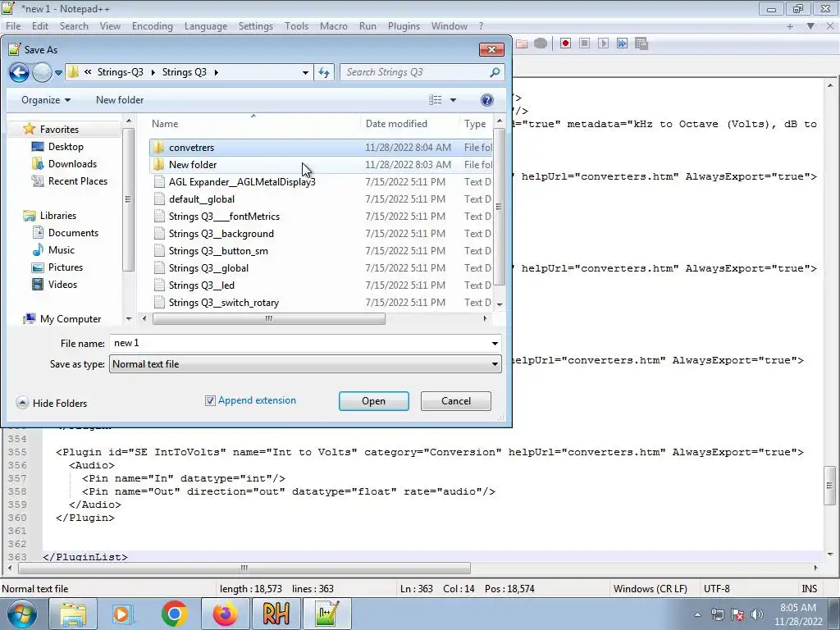Click the Change your view icon
Viewport: 840px width, 630px height.
pos(436,100)
